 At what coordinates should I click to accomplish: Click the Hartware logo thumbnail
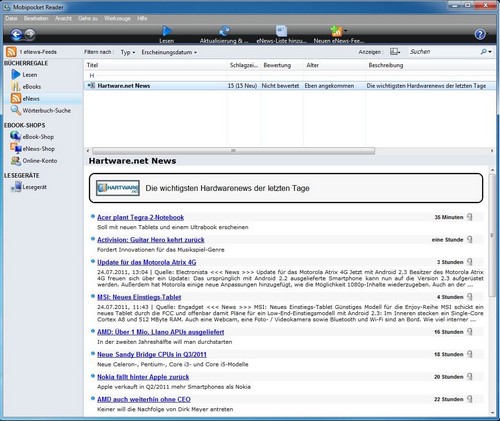[x=118, y=188]
